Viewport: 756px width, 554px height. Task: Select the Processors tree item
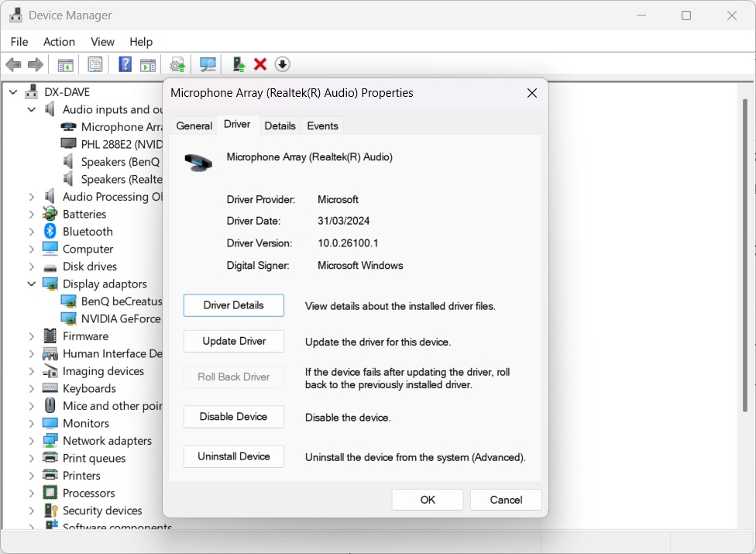pyautogui.click(x=88, y=493)
